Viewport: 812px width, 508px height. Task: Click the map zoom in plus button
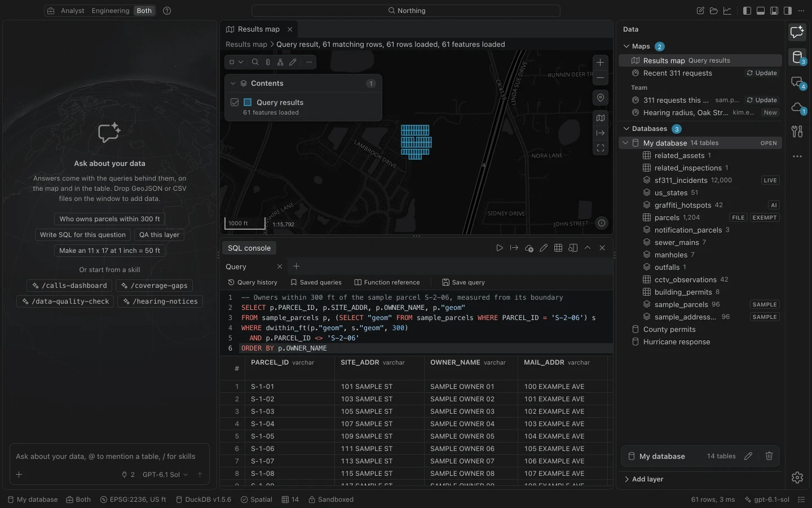(x=601, y=63)
